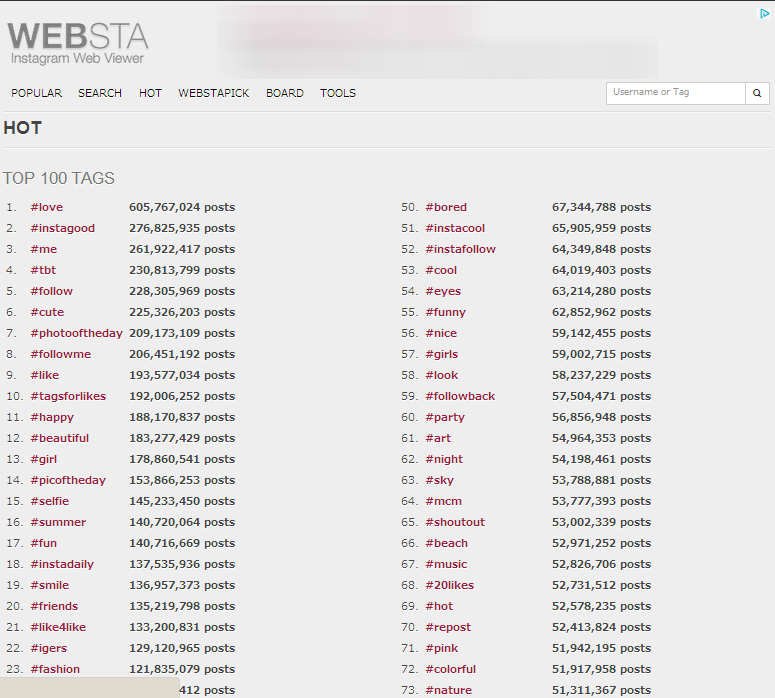Click the #bored hashtag link

[445, 207]
